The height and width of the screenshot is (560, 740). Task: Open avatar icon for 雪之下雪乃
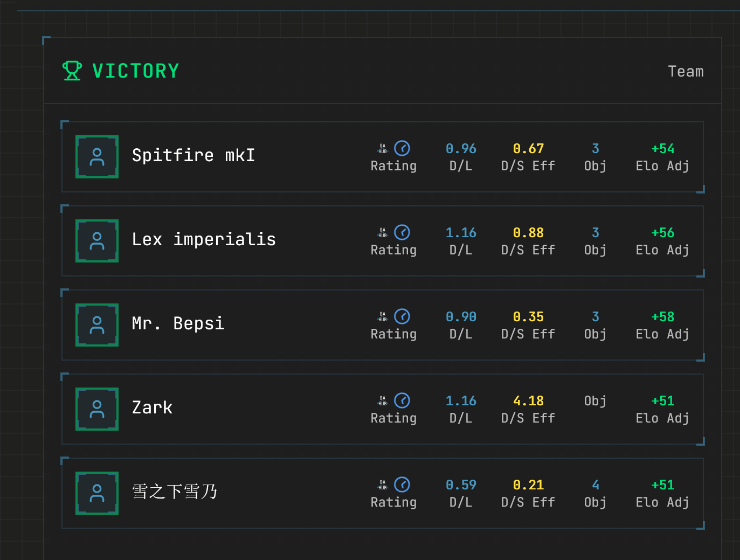tap(97, 493)
